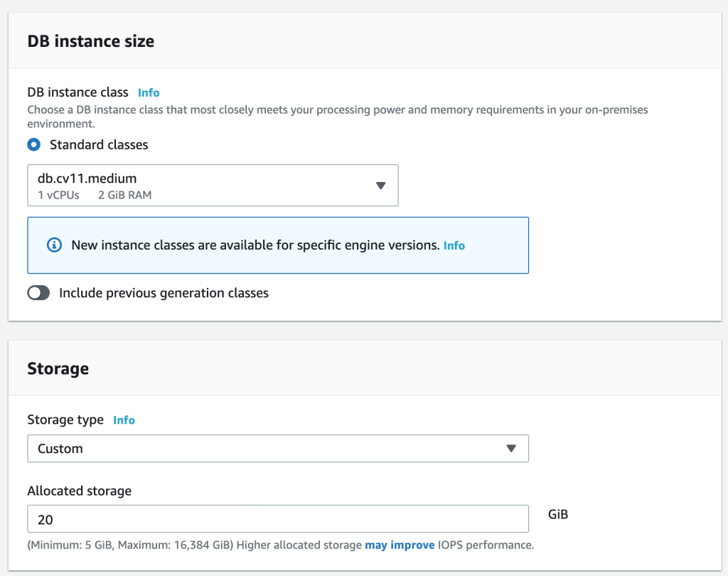Viewport: 728px width, 576px height.
Task: Open Info link beside DB instance class
Action: [149, 92]
